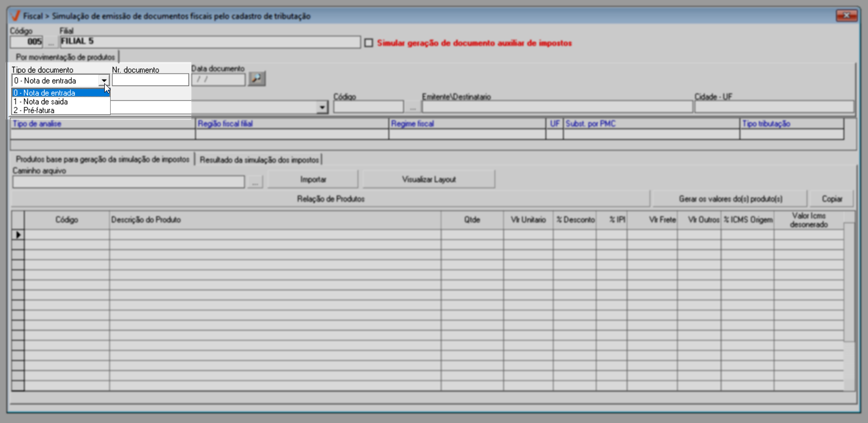Open the Emitente lookup ellipsis button
868x423 pixels.
413,107
